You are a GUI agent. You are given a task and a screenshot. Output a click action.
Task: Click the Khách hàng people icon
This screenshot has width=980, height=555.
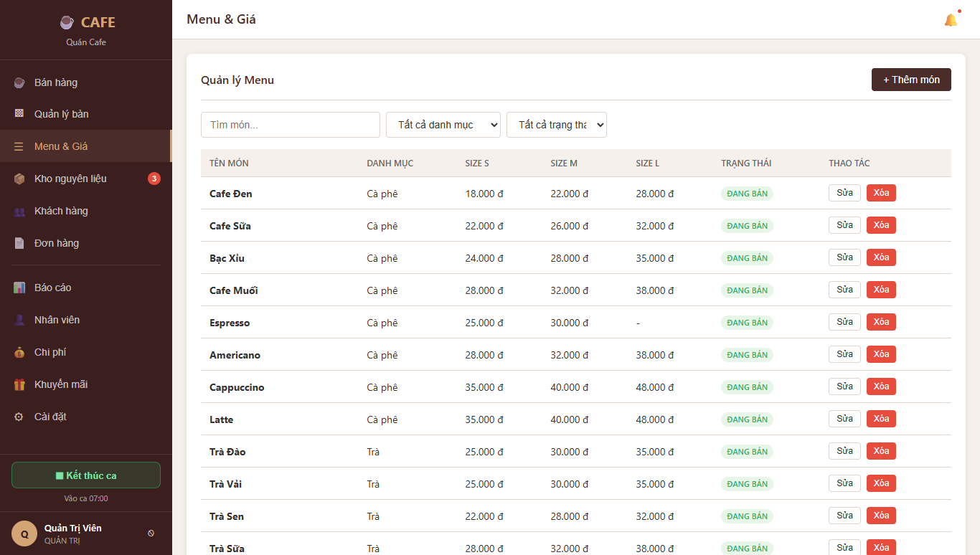click(x=19, y=211)
